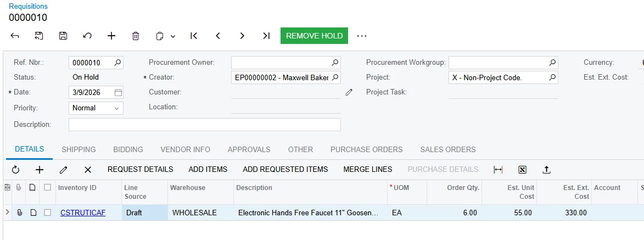Toggle the header select-all checkbox
Image resolution: width=644 pixels, height=240 pixels.
(x=48, y=188)
